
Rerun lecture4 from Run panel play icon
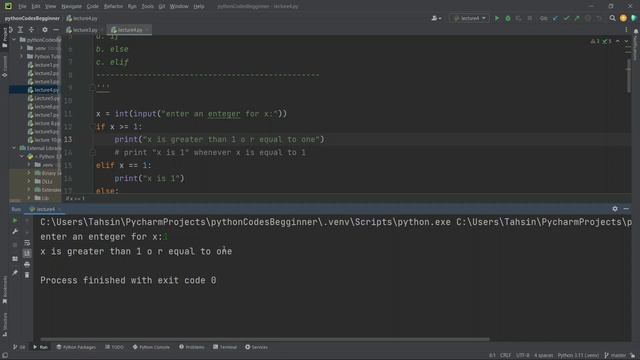tap(15, 220)
